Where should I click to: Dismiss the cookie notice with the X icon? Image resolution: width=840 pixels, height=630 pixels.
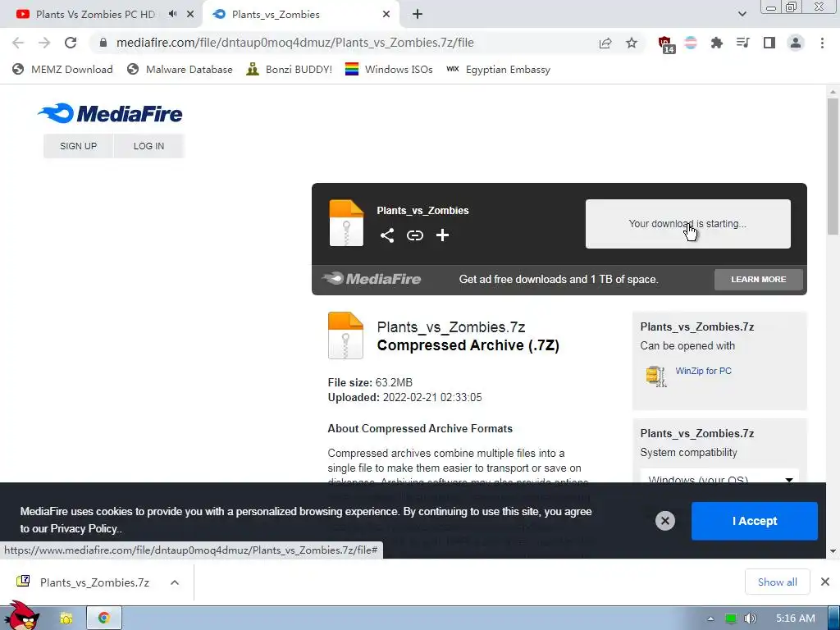tap(664, 521)
